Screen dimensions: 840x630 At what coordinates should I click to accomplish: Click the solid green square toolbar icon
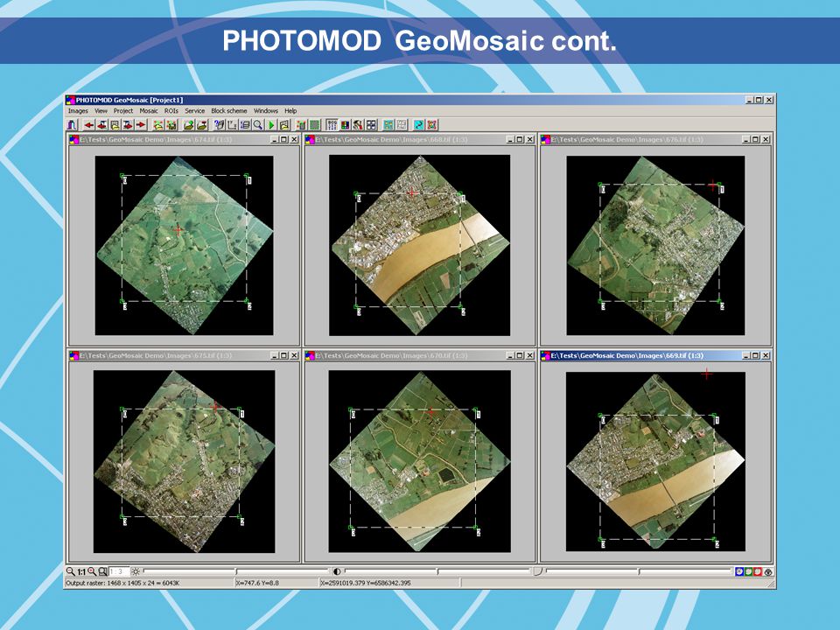(x=314, y=125)
